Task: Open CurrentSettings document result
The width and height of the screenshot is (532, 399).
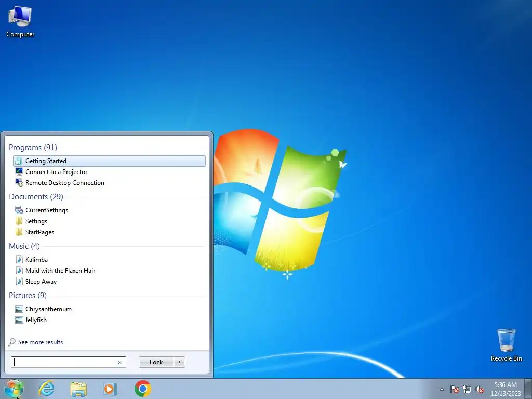Action: (x=109, y=210)
